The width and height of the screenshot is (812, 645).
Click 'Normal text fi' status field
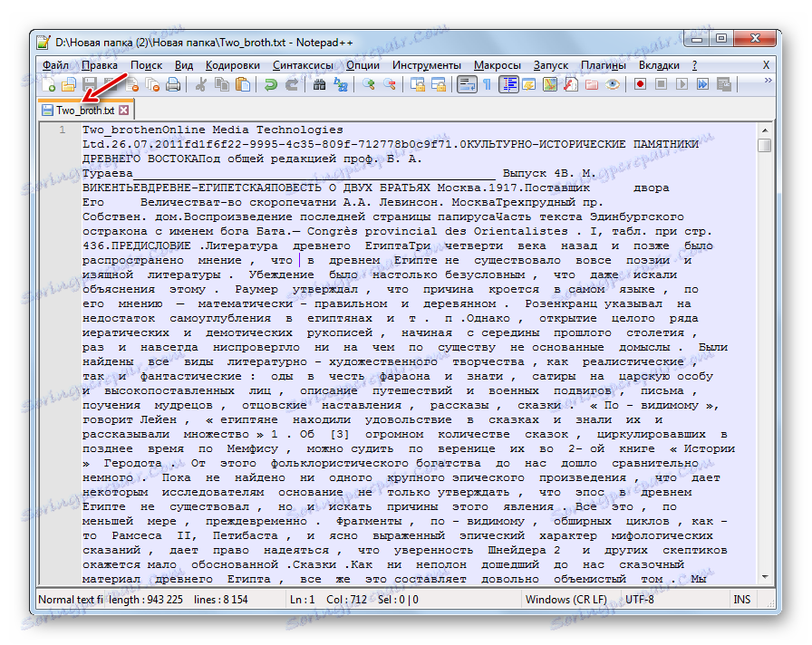click(71, 600)
